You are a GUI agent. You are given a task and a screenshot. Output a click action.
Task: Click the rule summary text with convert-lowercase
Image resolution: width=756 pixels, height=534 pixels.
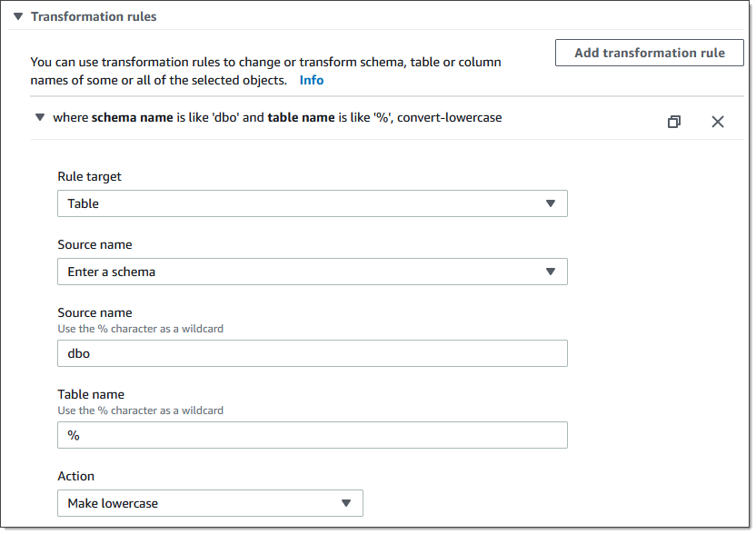(x=277, y=117)
